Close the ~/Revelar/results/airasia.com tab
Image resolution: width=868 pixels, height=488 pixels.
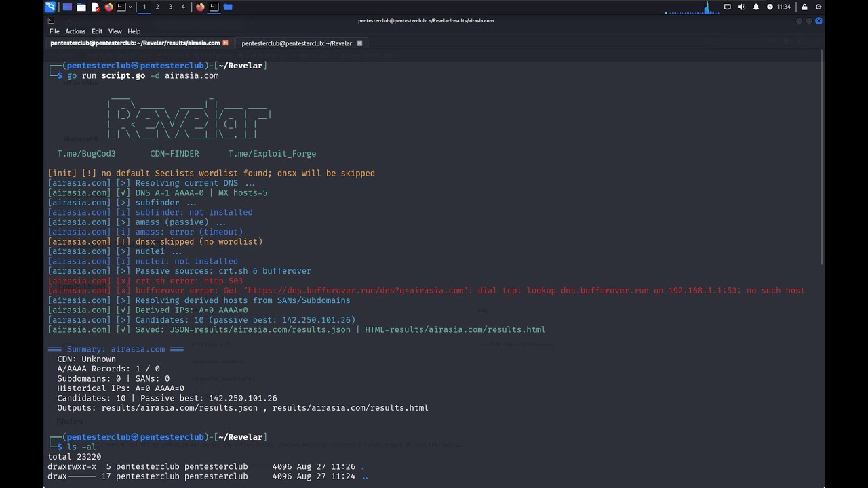pos(226,43)
